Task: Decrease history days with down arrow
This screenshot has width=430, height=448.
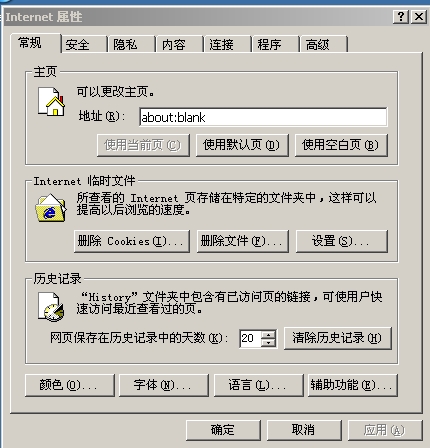Action: (268, 343)
